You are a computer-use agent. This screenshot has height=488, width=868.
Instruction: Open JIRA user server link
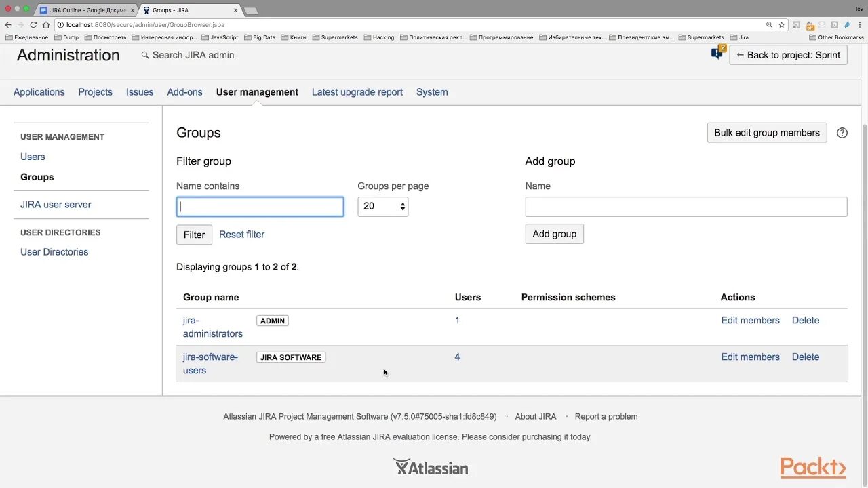click(56, 205)
